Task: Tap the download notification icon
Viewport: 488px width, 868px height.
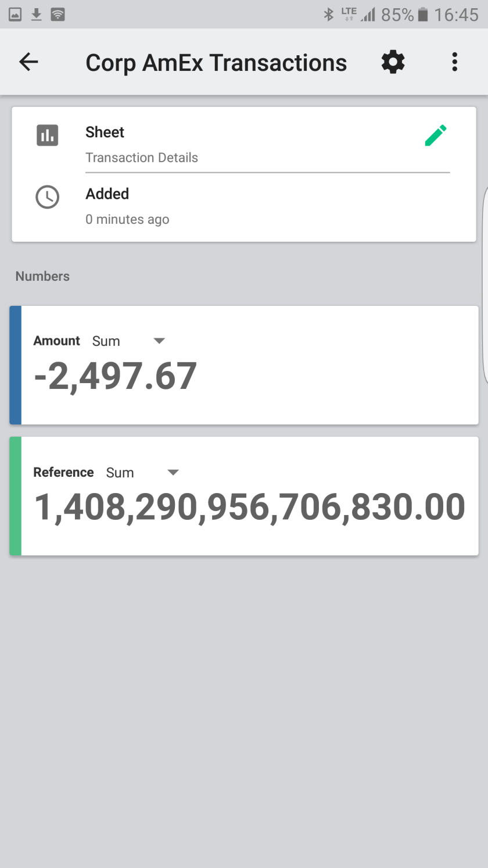Action: [x=36, y=14]
